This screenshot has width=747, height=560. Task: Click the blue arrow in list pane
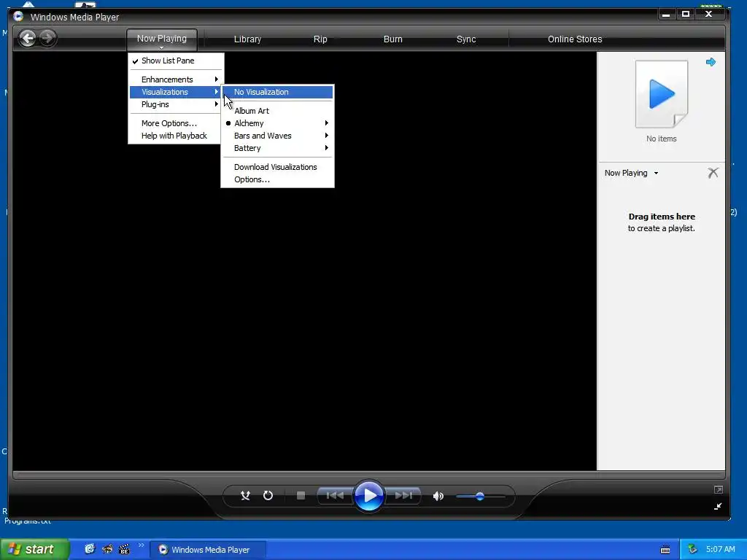[x=711, y=62]
